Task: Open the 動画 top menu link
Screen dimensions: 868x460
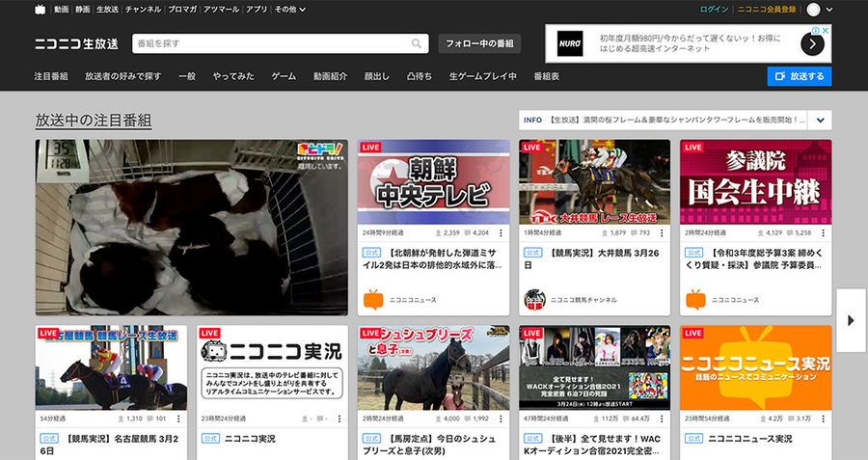Action: point(62,10)
